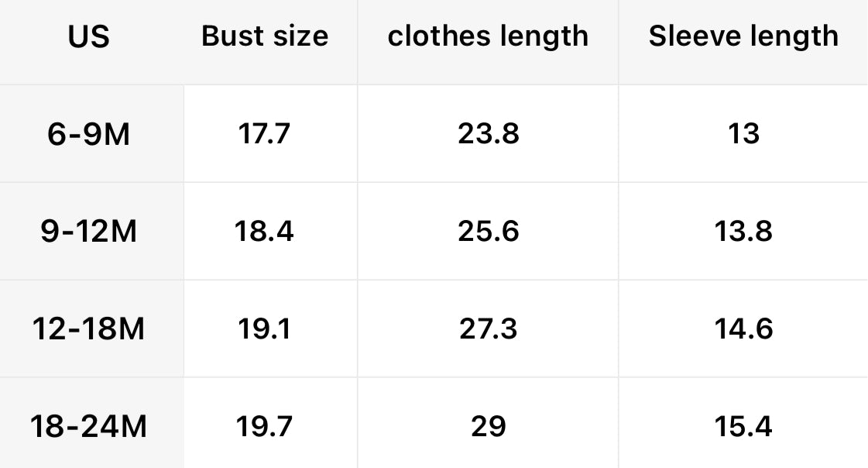
Task: Select the Sleeve length column header
Action: (x=743, y=36)
